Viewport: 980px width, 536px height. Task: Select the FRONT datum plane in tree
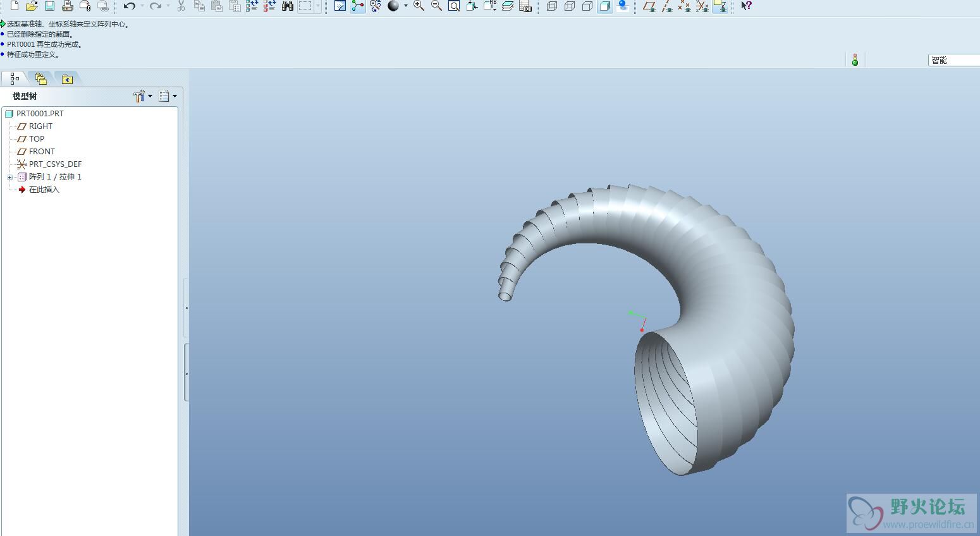click(42, 152)
